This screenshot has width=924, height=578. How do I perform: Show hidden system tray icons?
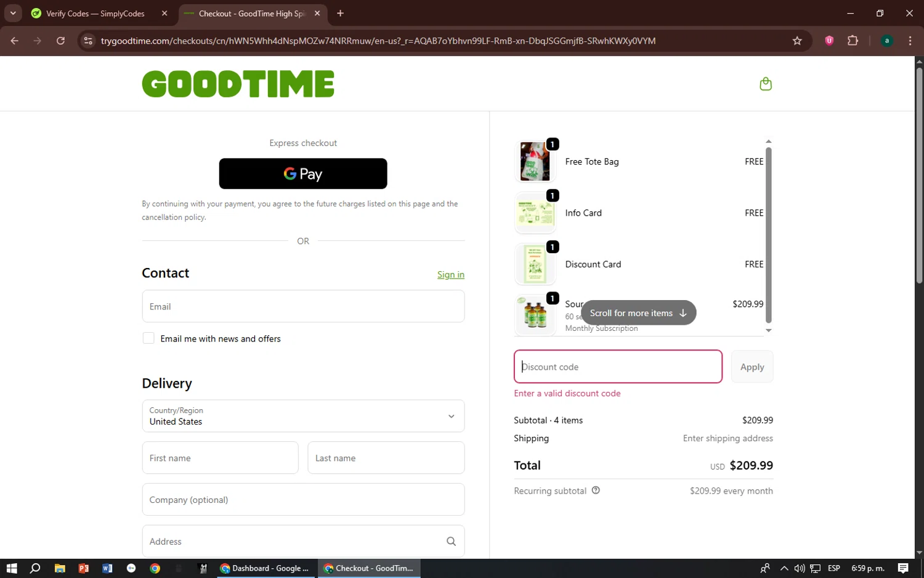(784, 568)
